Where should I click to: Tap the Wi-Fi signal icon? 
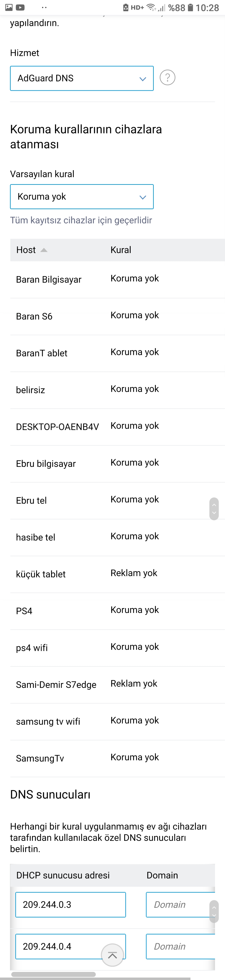tap(151, 7)
